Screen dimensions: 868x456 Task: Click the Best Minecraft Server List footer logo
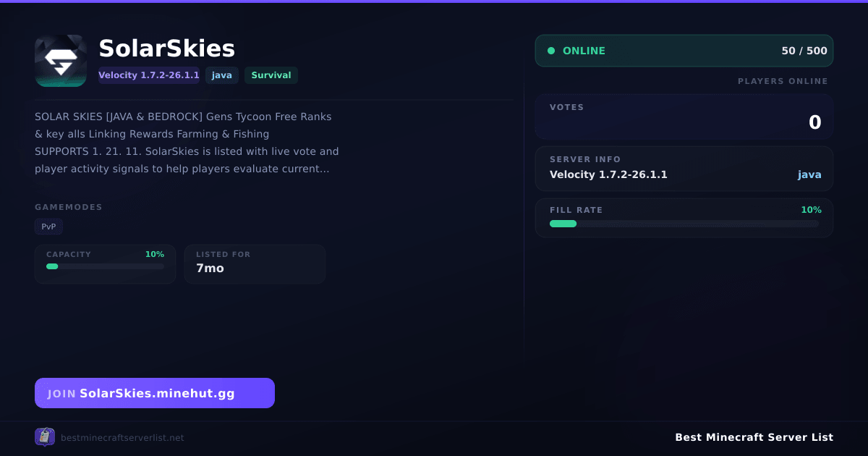(x=45, y=437)
